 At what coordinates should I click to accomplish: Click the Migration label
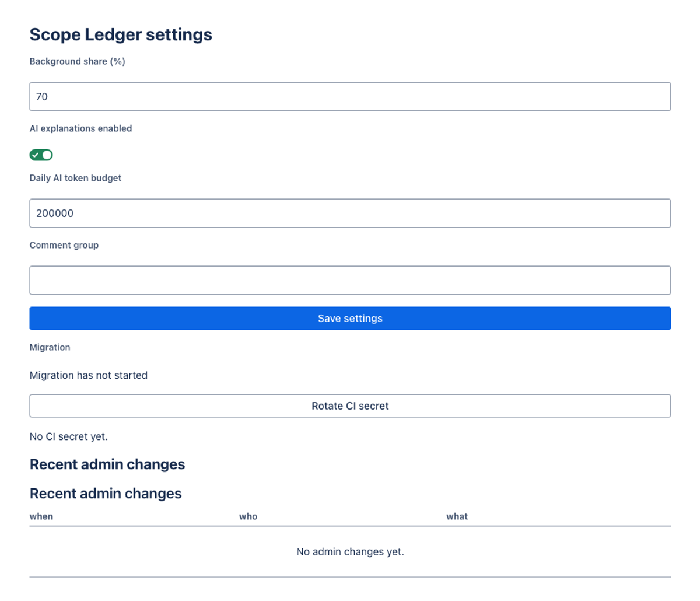coord(50,347)
